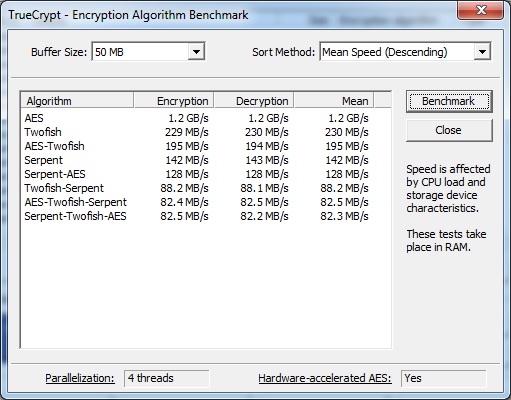
Task: Click the Mean Speed (Descending) combo box
Action: [405, 52]
